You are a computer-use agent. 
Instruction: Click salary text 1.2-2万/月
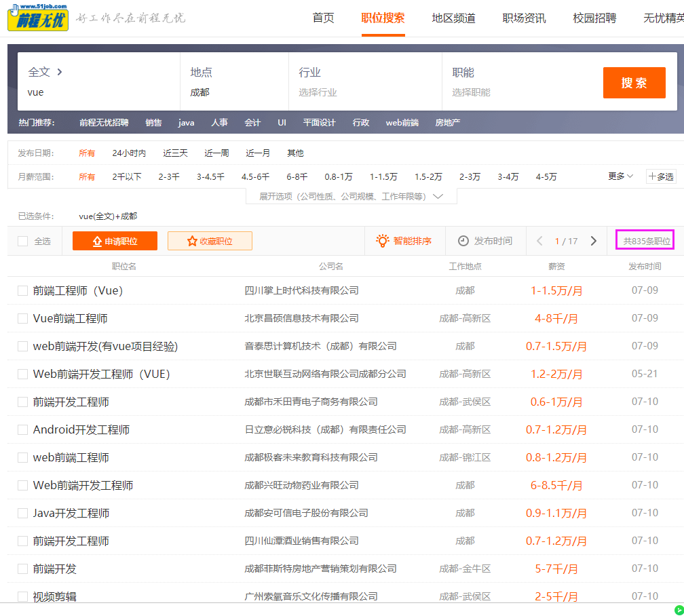556,374
